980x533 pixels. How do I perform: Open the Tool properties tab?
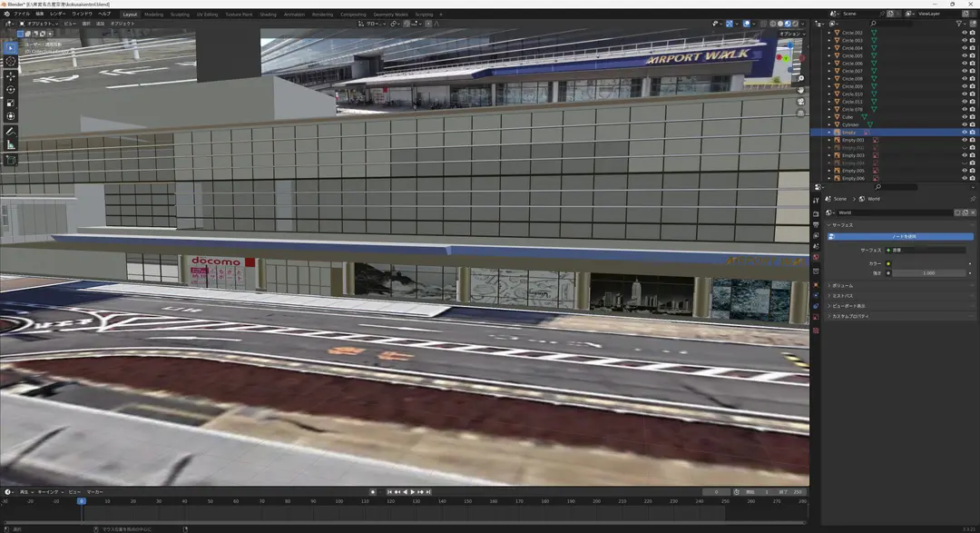click(816, 200)
